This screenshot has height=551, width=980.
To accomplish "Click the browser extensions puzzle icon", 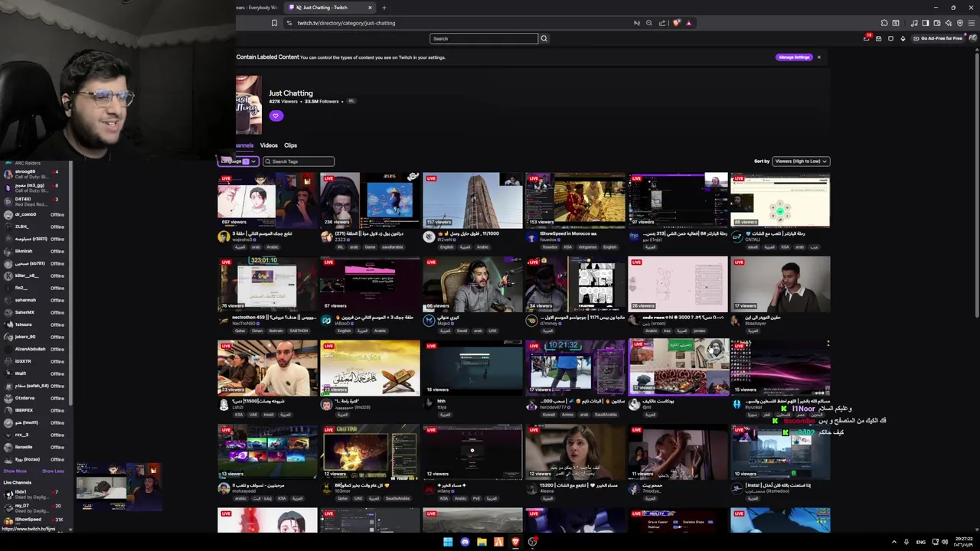I will pos(884,23).
